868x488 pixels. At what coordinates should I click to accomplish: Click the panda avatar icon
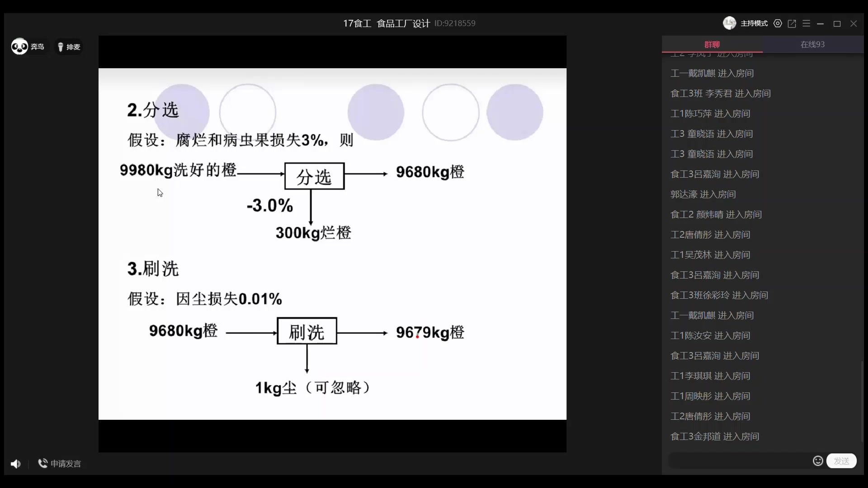(19, 47)
